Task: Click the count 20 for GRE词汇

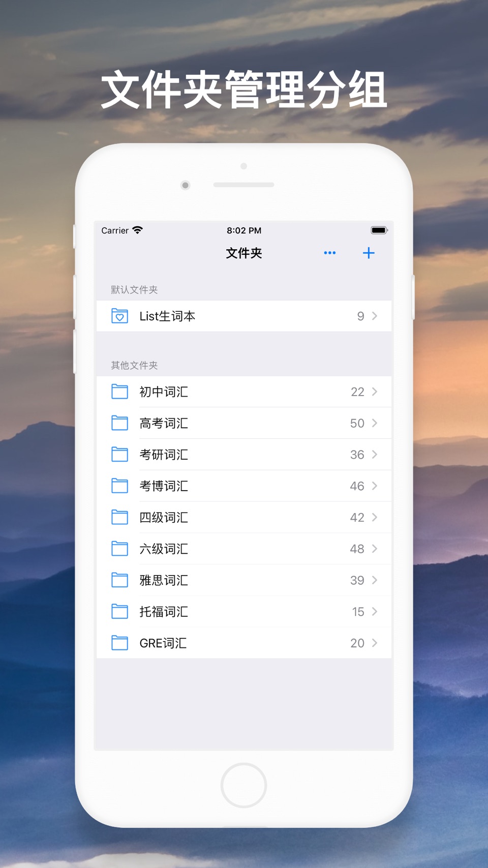Action: click(357, 644)
